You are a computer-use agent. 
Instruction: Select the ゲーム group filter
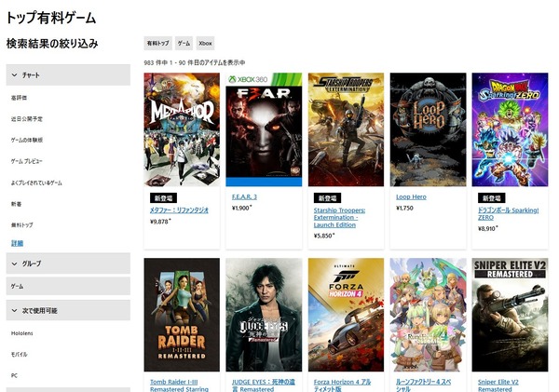coord(68,286)
